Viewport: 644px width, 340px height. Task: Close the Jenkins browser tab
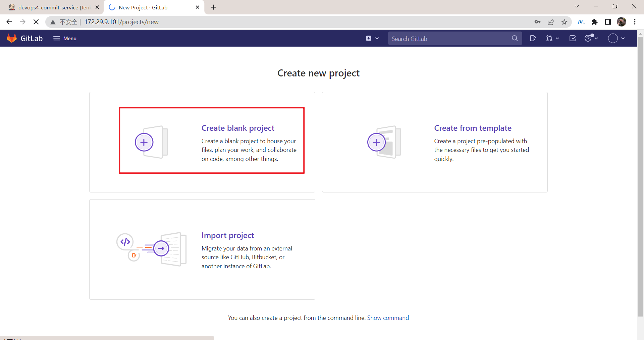[97, 7]
